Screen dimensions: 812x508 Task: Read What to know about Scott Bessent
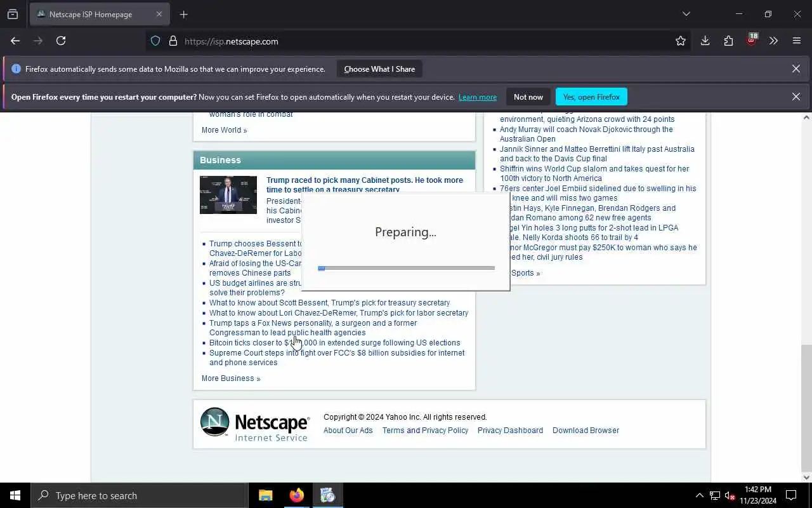329,303
